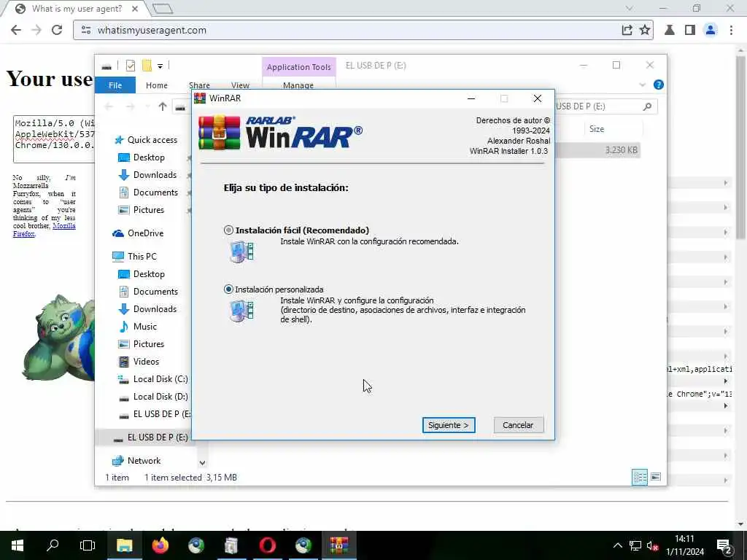Open Videos folder under This PC

pyautogui.click(x=146, y=362)
